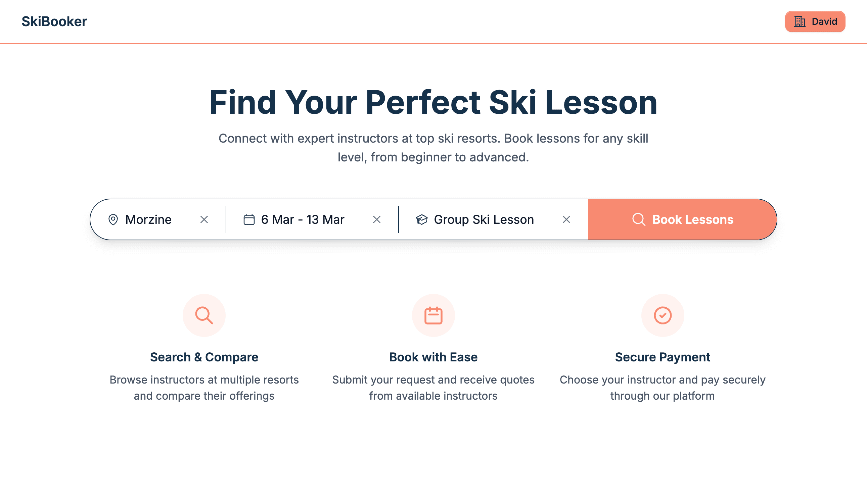Image resolution: width=867 pixels, height=504 pixels.
Task: Click the Search & Compare magnifier icon
Action: (204, 315)
